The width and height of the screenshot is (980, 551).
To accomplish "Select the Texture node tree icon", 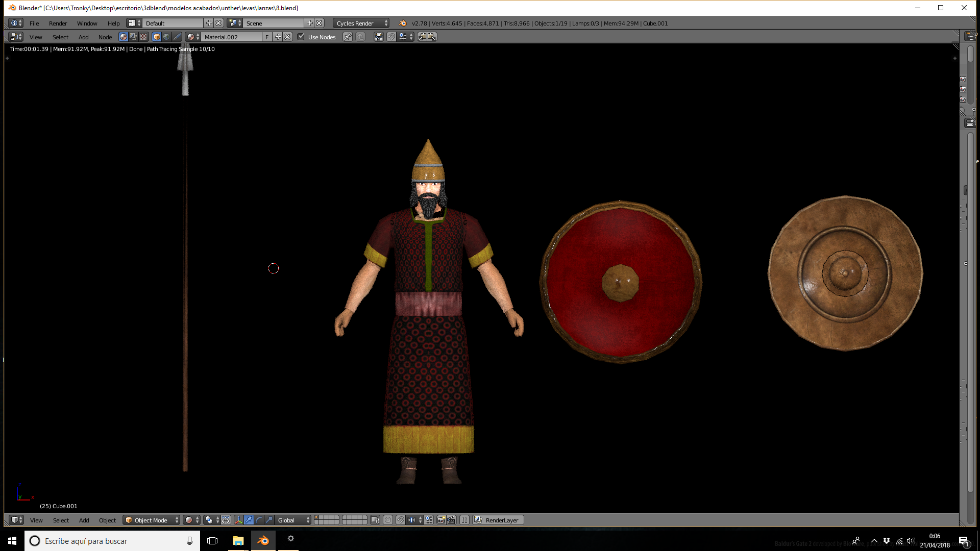I will tap(143, 37).
